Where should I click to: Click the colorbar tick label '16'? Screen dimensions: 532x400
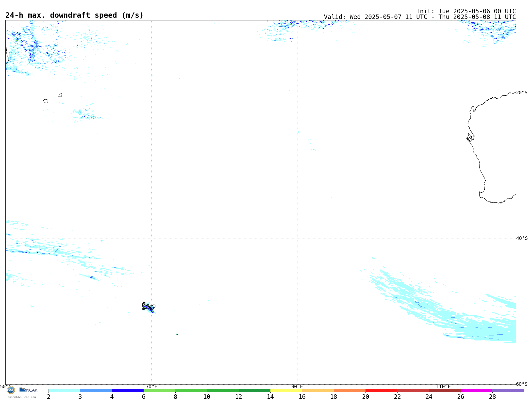tap(302, 397)
